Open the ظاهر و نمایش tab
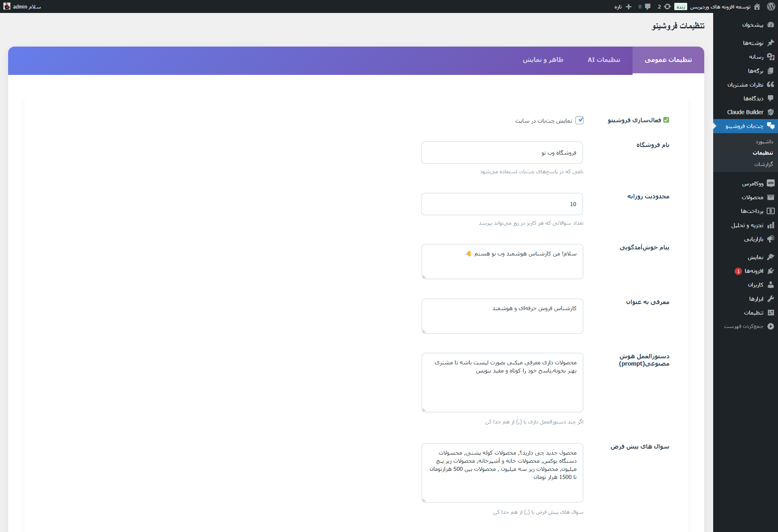 543,60
